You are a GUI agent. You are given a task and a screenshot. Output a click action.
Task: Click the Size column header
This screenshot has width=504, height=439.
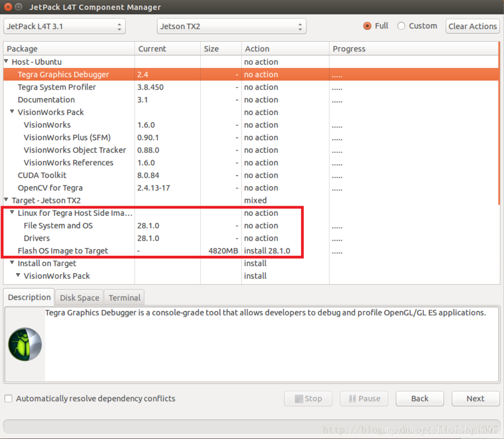221,49
